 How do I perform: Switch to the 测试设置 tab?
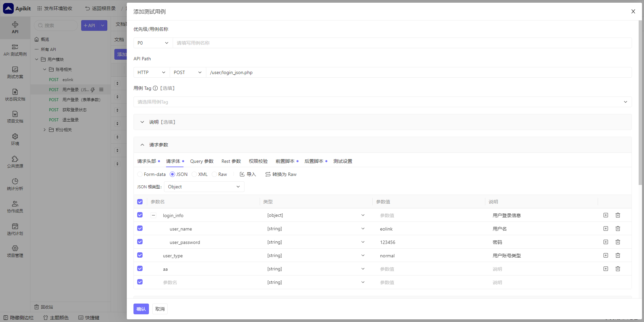[x=343, y=161]
